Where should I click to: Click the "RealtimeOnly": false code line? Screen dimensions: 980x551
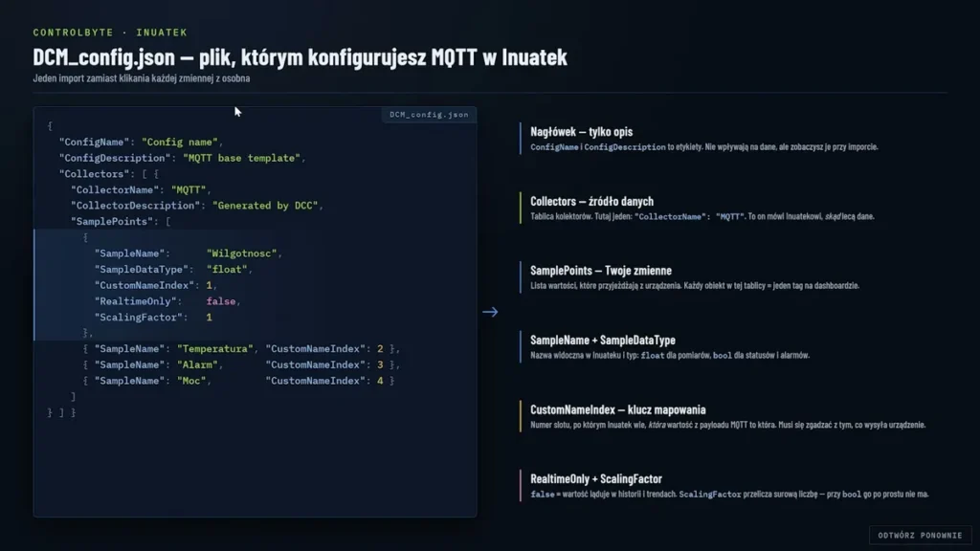[167, 301]
